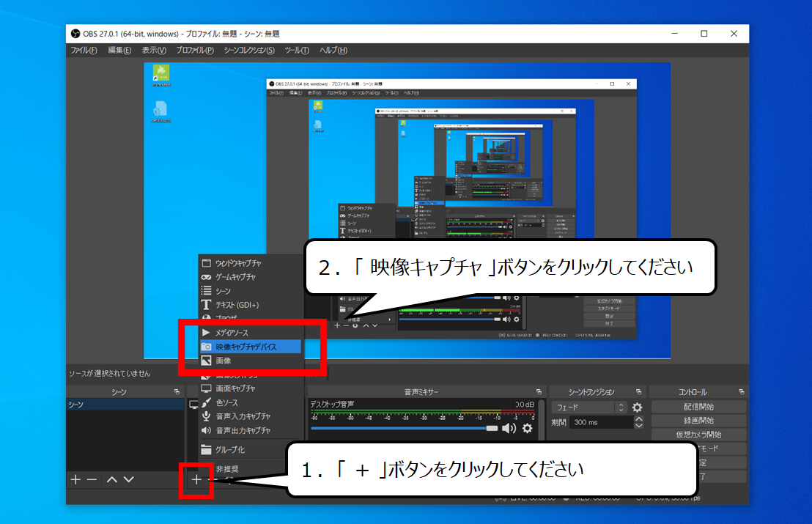Undock the 音声ミキサー panel using its float icon

[539, 392]
